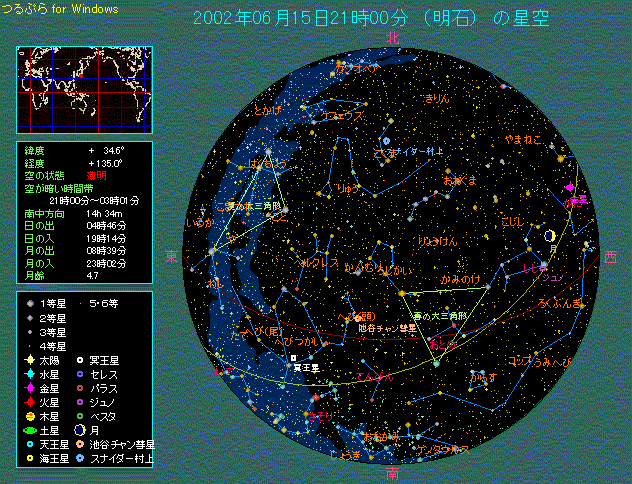Click the Pallas (パラス) icon in the legend
Image resolution: width=632 pixels, height=484 pixels.
tap(80, 388)
